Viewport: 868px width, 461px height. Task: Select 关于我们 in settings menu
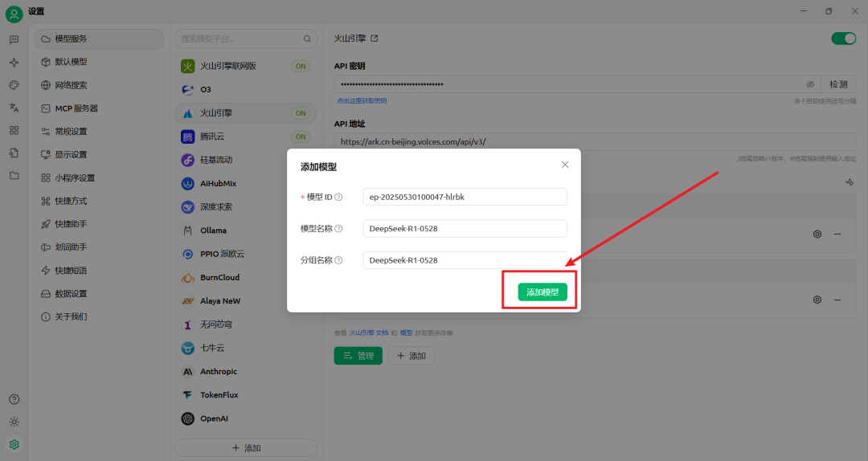click(99, 316)
